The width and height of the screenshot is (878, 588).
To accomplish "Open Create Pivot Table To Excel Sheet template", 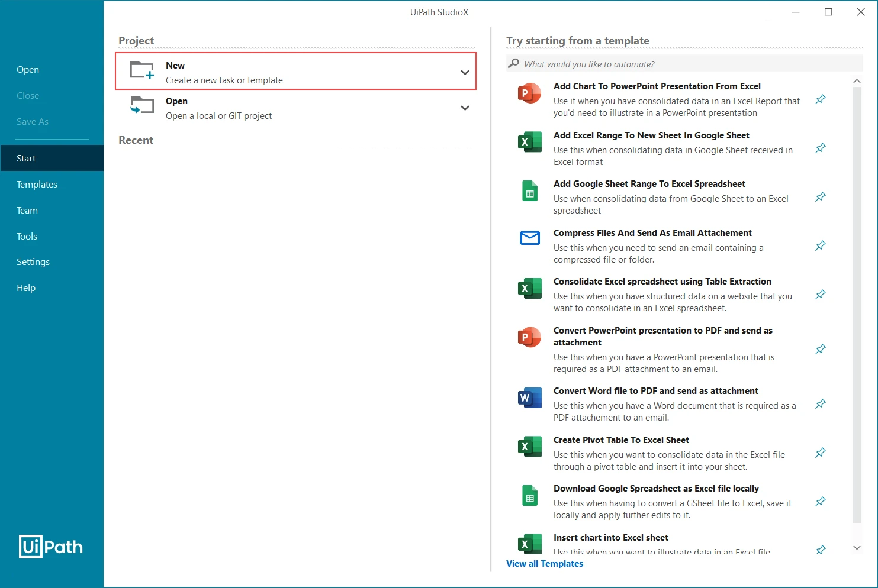I will click(x=621, y=440).
